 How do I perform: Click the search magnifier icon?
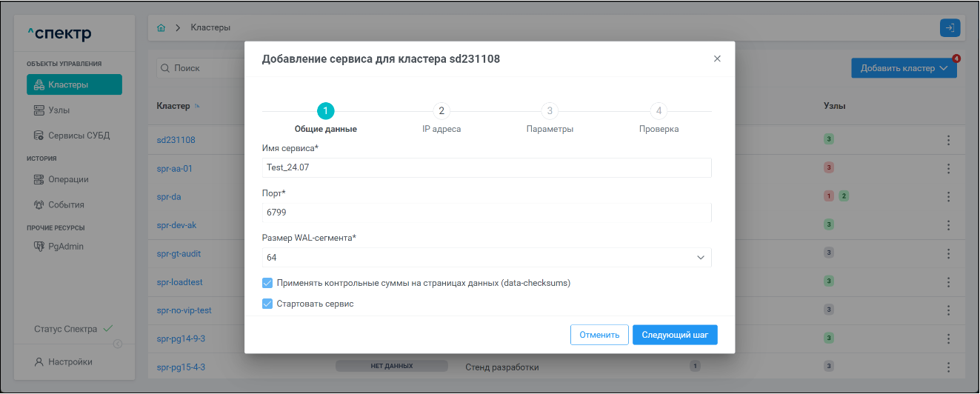tap(165, 68)
